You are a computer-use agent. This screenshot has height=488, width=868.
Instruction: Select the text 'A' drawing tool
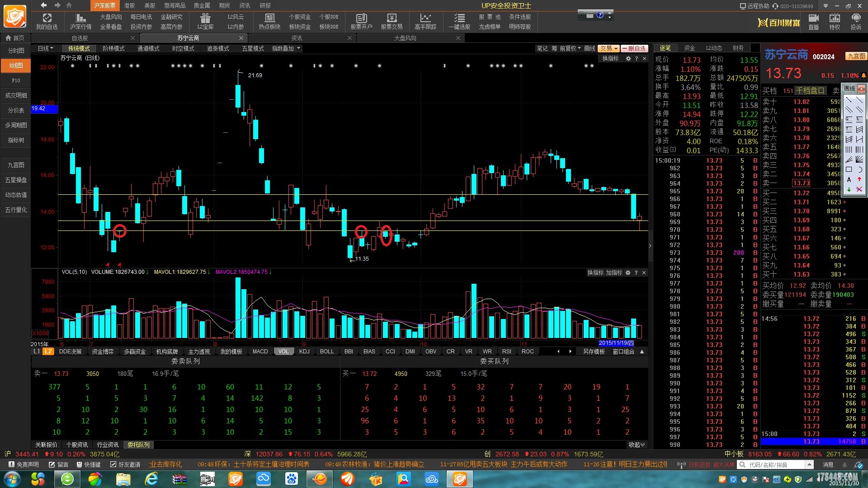(x=849, y=179)
